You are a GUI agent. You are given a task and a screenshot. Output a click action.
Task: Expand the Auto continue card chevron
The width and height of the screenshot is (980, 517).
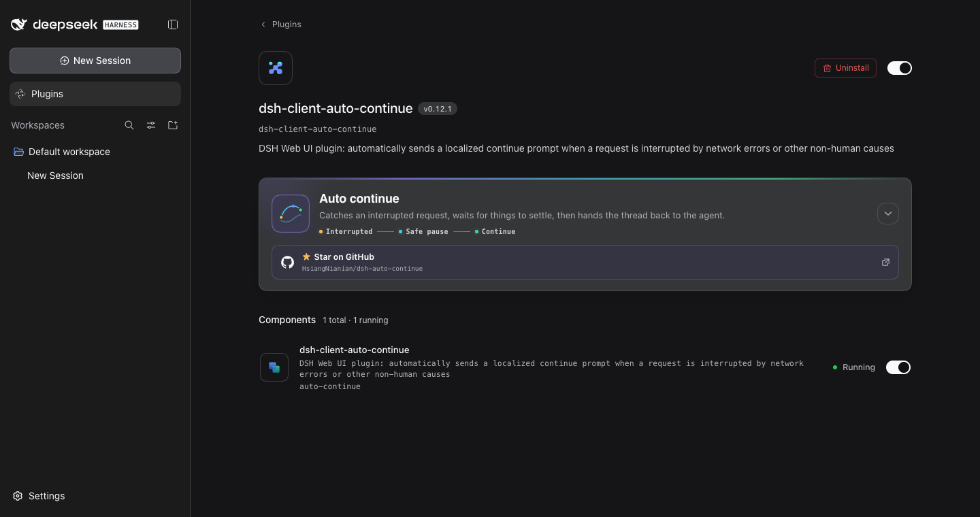point(888,214)
